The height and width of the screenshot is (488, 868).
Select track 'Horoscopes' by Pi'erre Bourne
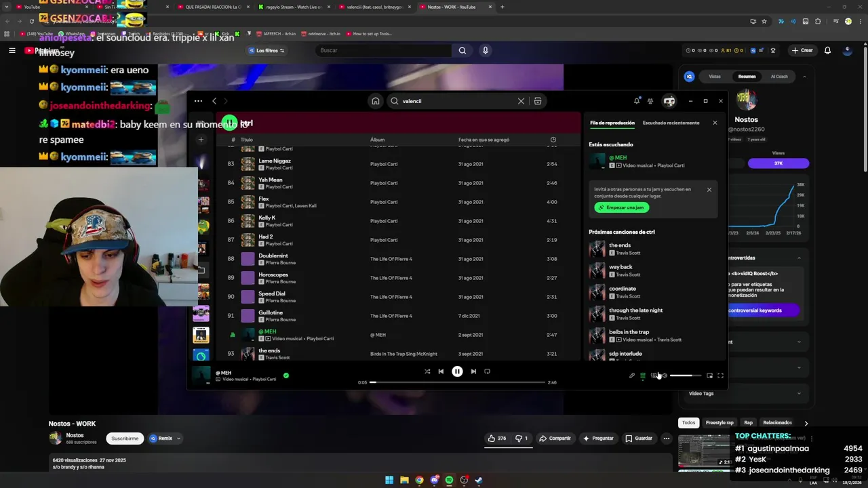pyautogui.click(x=400, y=278)
